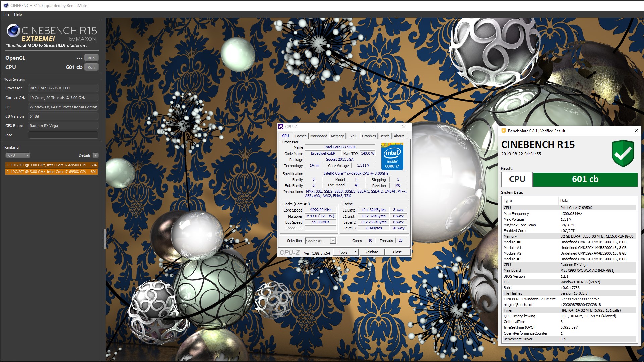Click the CPU-Z window title icon
The height and width of the screenshot is (362, 644).
(281, 127)
